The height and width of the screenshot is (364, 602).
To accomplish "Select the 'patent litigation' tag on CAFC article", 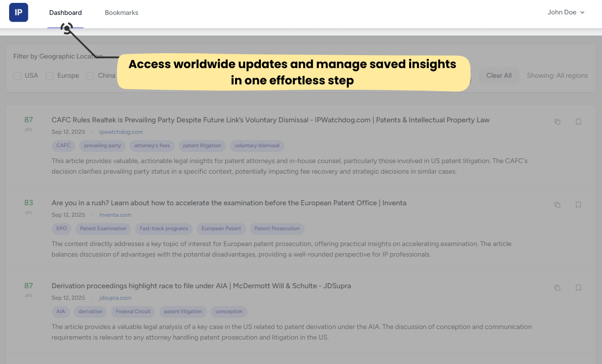I will coord(201,146).
